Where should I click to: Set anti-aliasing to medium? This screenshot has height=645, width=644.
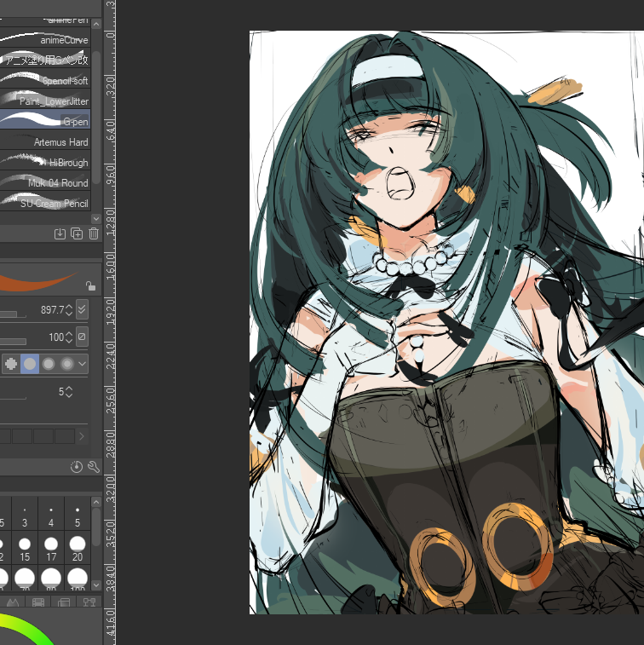[49, 364]
